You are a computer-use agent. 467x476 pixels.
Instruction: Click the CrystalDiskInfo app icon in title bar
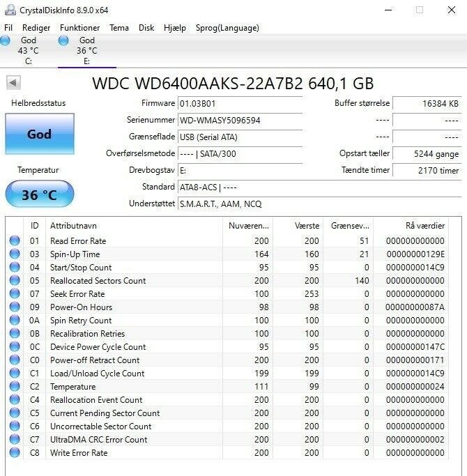coord(10,10)
